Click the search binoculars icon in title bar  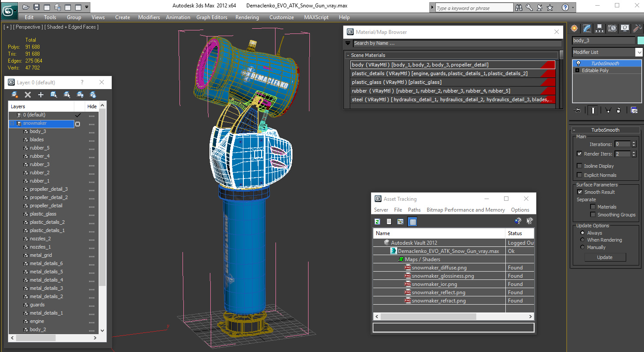(x=519, y=7)
